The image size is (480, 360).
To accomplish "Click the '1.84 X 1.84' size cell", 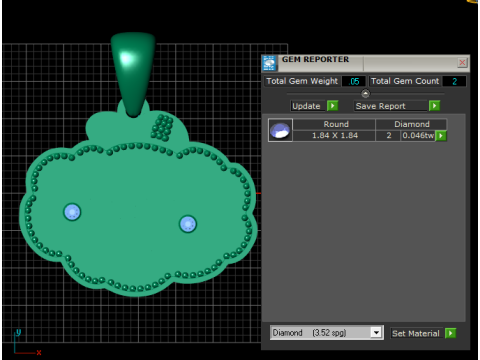I will tap(334, 136).
